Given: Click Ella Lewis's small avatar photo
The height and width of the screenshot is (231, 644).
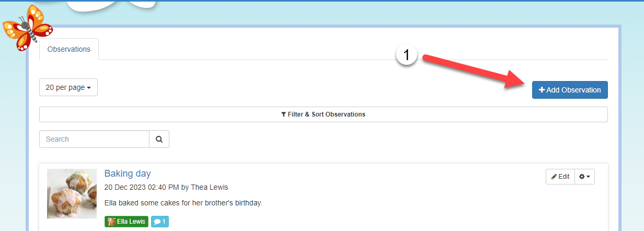Looking at the screenshot, I should pos(111,222).
